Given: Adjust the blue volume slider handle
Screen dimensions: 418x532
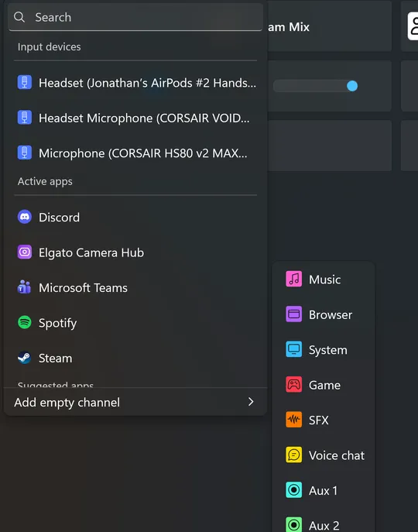Looking at the screenshot, I should [x=352, y=86].
